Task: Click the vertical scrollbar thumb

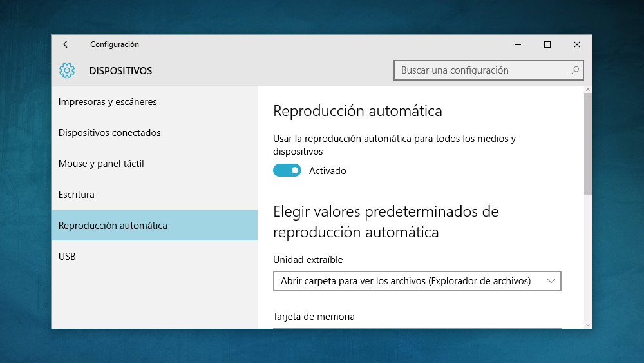Action: (588, 144)
